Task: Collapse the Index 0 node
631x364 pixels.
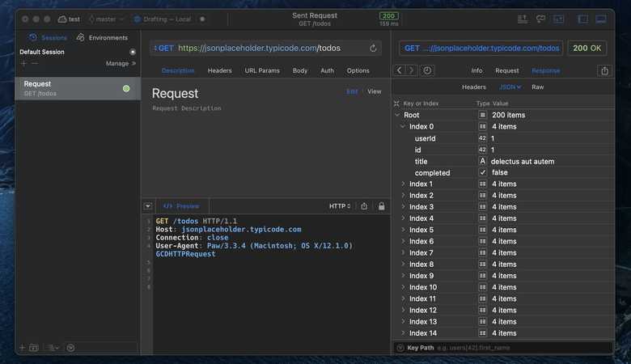Action: coord(403,126)
